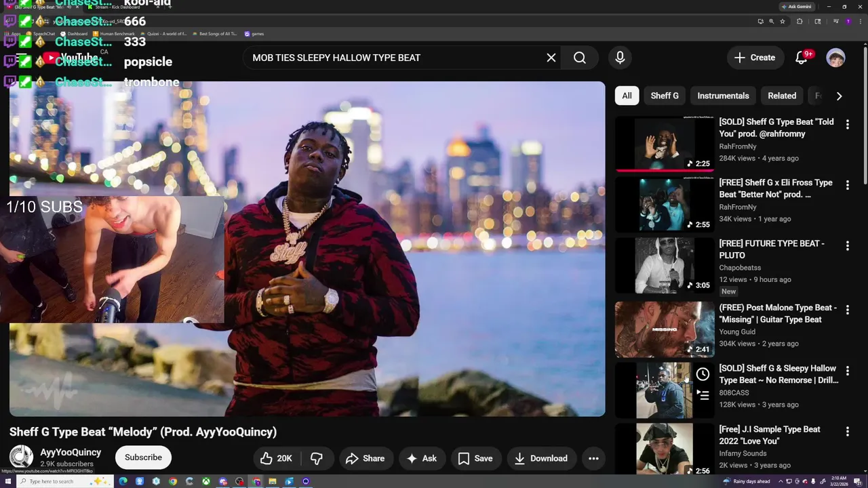Click Ask Gemini in Chrome title bar
Viewport: 868px width, 488px height.
[x=796, y=6]
